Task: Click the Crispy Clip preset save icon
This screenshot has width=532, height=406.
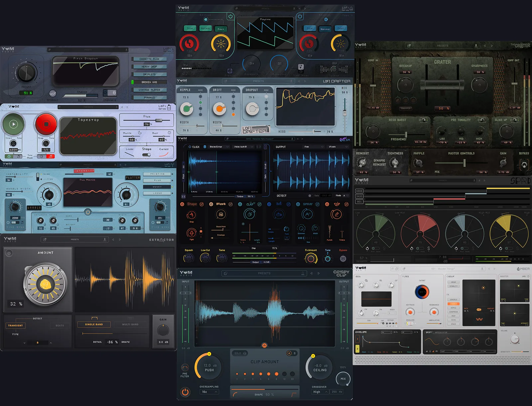Action: 303,273
